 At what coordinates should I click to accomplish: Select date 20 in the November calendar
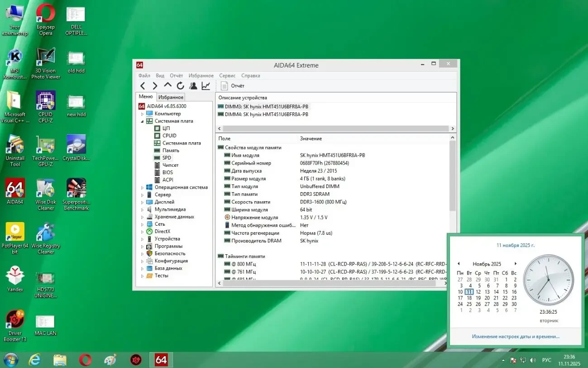(x=487, y=298)
